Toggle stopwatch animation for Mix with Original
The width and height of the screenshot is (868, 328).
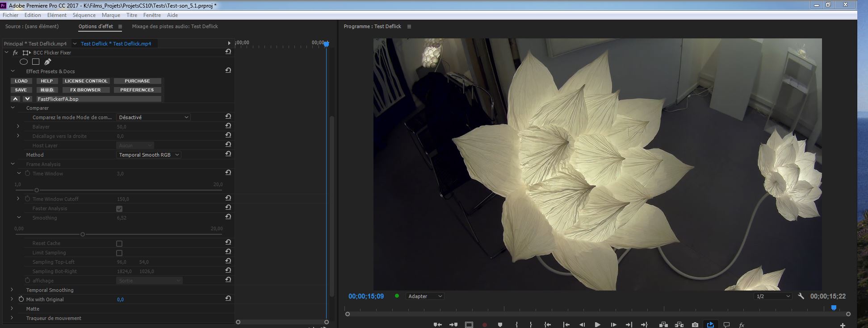pos(21,299)
